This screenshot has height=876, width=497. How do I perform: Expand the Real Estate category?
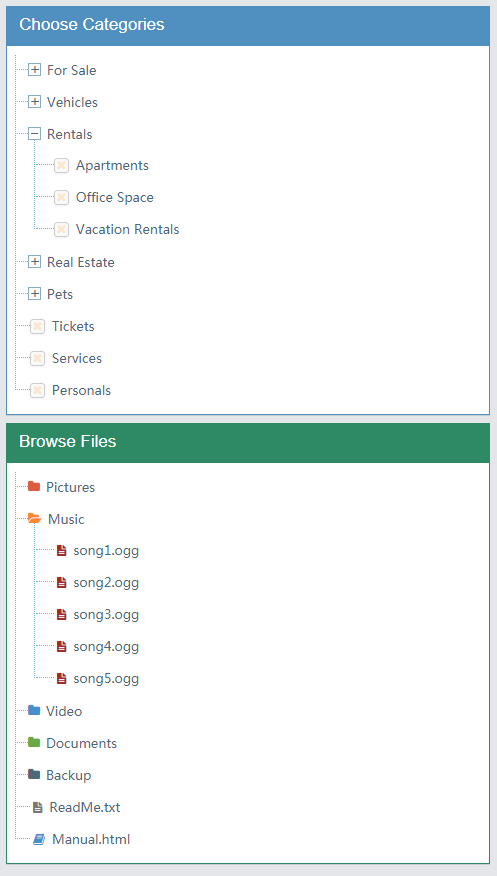[35, 261]
